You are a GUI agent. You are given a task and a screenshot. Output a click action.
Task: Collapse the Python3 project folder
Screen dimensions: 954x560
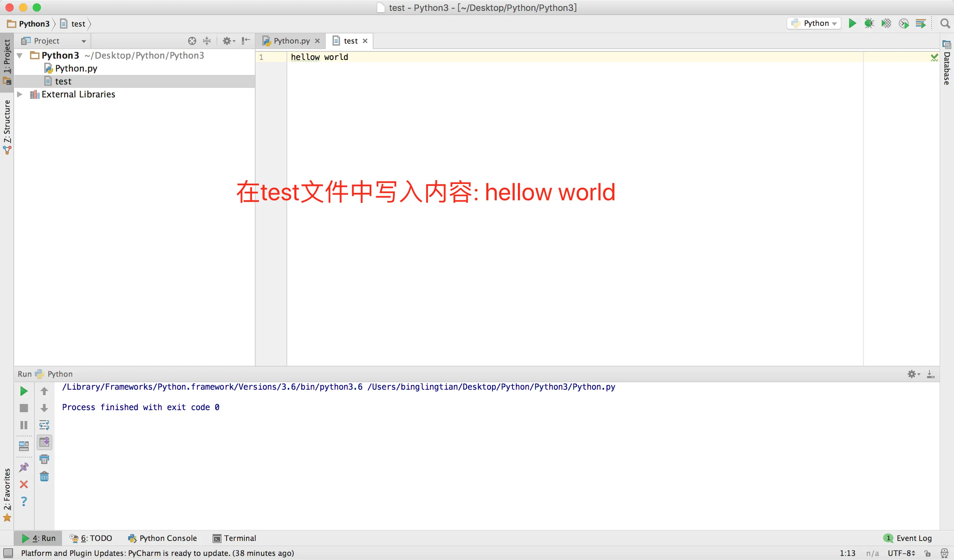click(20, 56)
